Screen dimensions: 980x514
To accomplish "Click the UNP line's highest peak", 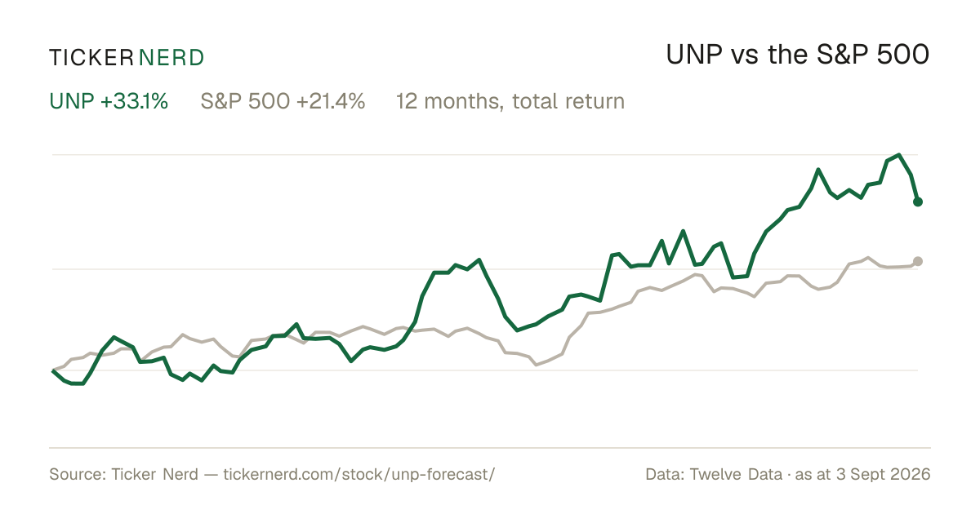I will 899,154.
